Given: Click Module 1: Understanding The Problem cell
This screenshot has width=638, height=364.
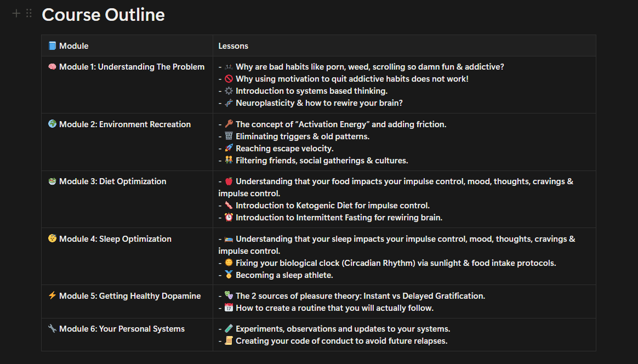Looking at the screenshot, I should [132, 67].
